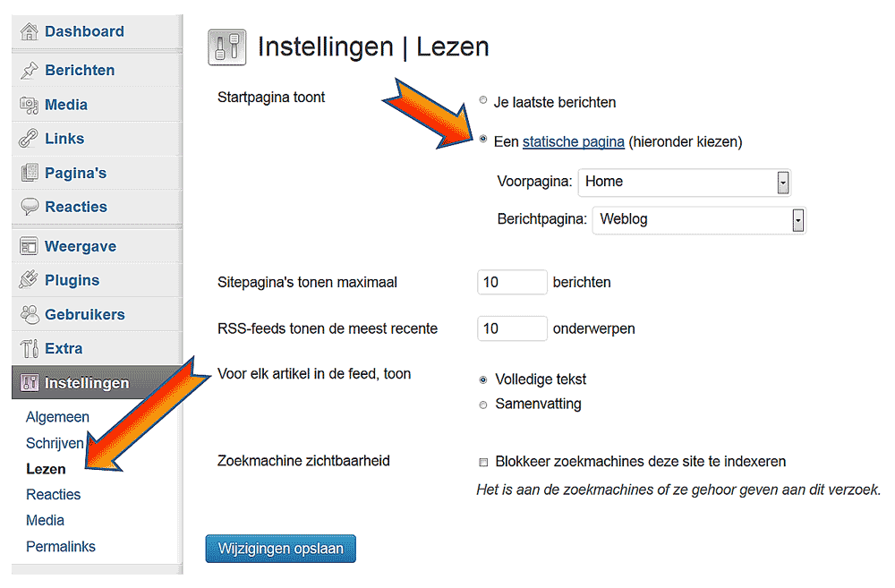The width and height of the screenshot is (895, 588).
Task: Open the Berichtpagina dropdown showing Weblog
Action: pos(699,220)
